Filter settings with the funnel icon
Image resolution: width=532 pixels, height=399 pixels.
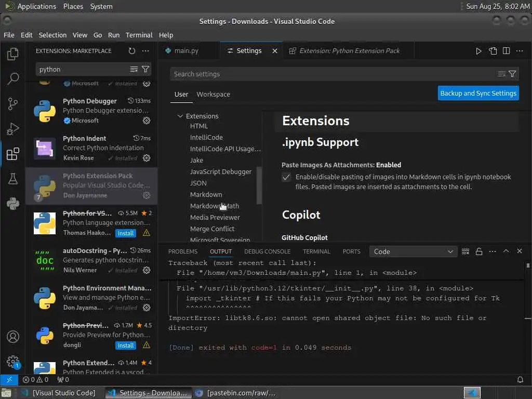(512, 74)
